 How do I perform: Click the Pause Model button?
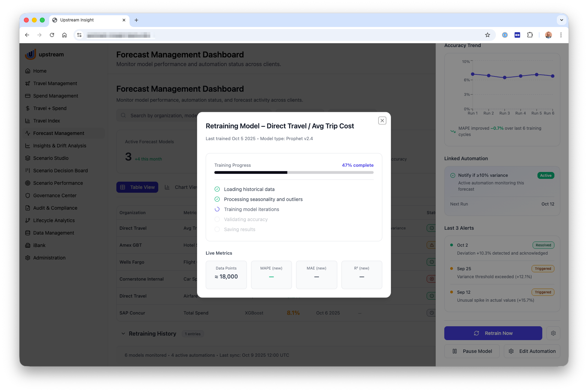click(472, 351)
